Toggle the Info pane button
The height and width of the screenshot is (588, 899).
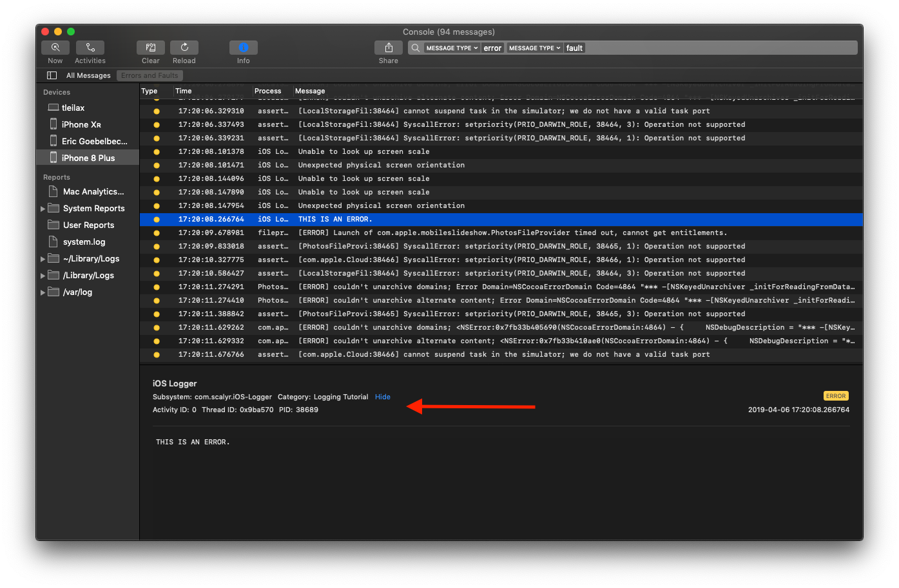[x=243, y=48]
